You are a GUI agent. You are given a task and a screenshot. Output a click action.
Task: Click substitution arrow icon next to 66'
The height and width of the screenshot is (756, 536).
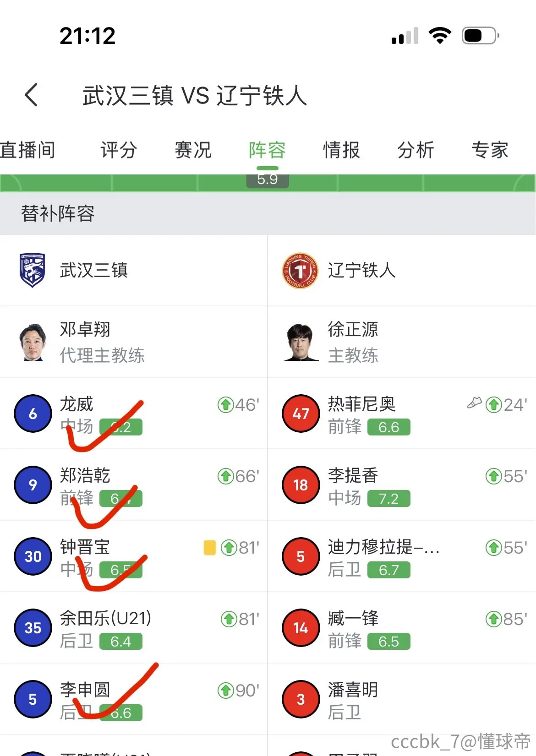[225, 476]
